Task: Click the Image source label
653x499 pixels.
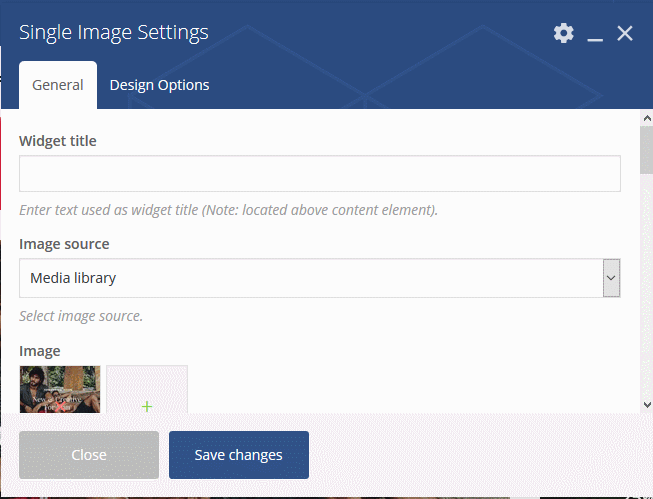Action: [64, 244]
